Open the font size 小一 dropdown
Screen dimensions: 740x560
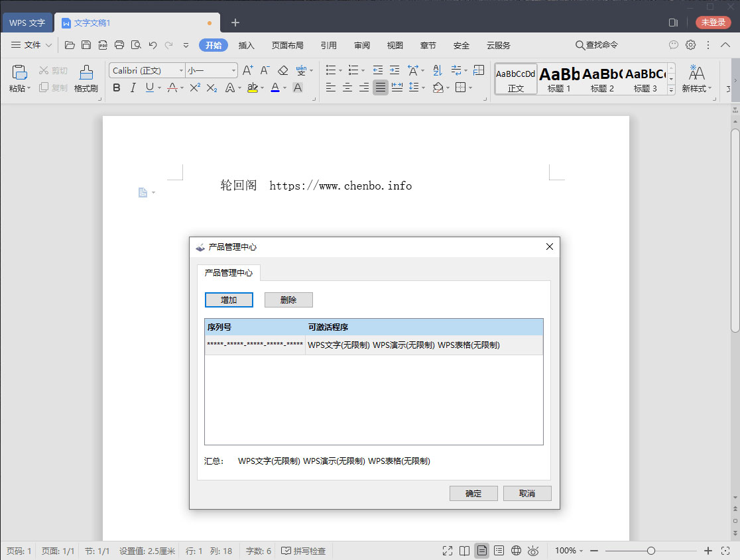(233, 70)
